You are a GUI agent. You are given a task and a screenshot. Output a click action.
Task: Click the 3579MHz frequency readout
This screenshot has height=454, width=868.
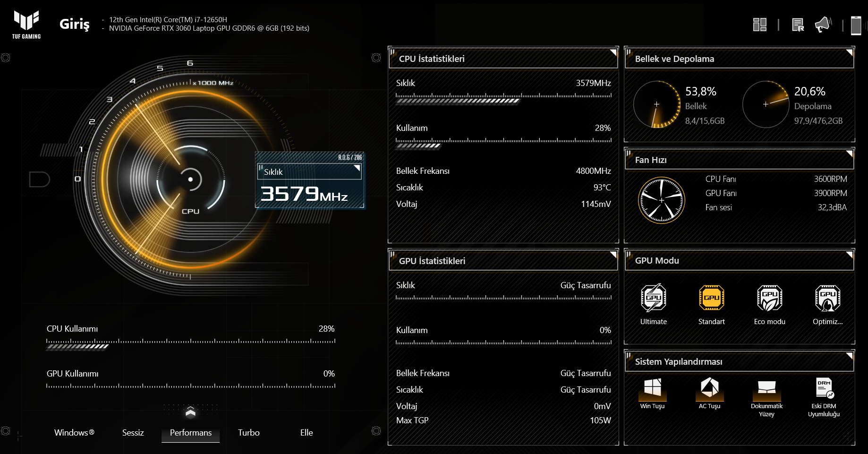(x=304, y=194)
